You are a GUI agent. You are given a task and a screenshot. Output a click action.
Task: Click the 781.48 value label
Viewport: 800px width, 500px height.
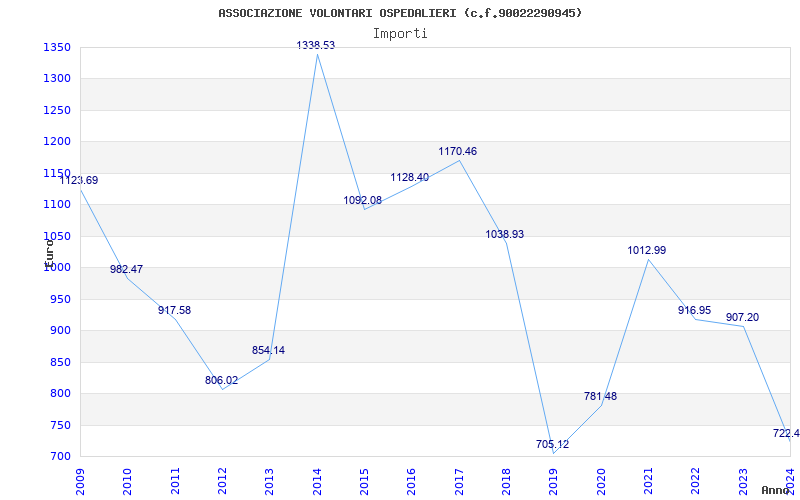point(601,396)
